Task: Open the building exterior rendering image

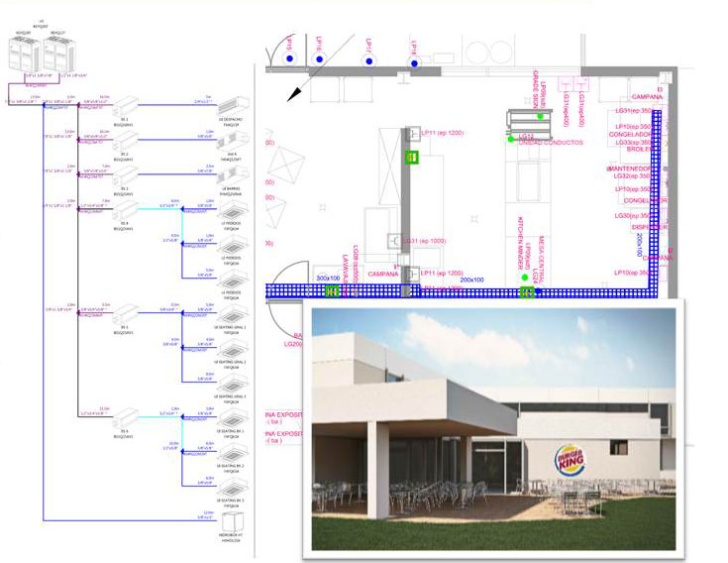Action: coord(492,427)
